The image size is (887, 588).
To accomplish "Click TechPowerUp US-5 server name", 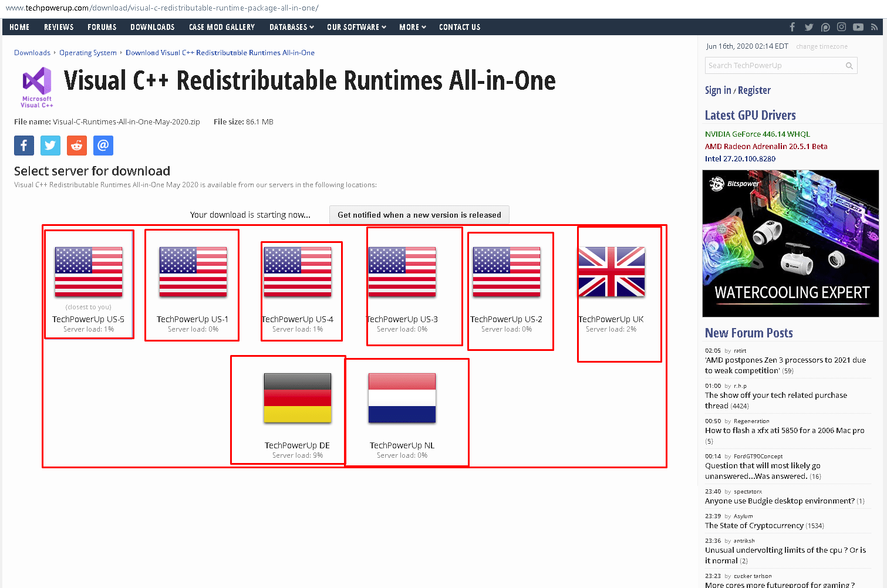I will (89, 319).
